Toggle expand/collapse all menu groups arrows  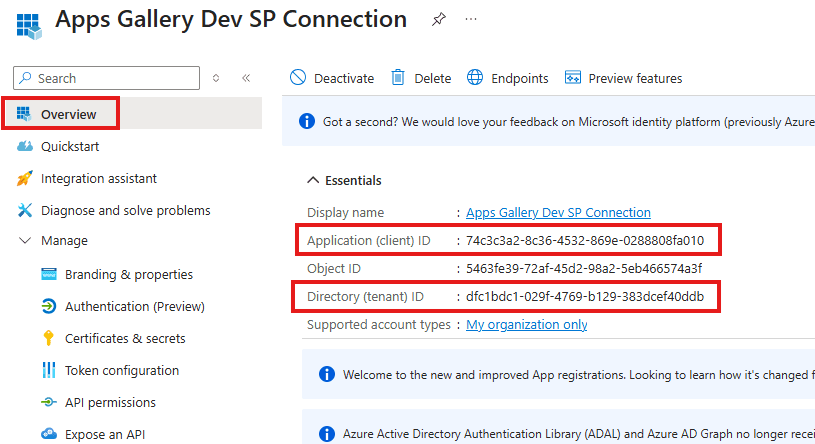coord(216,78)
